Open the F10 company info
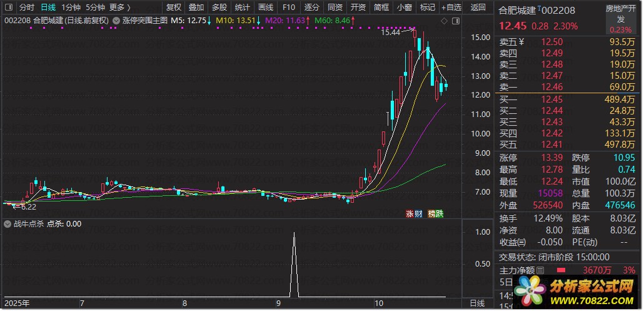 tap(289, 7)
